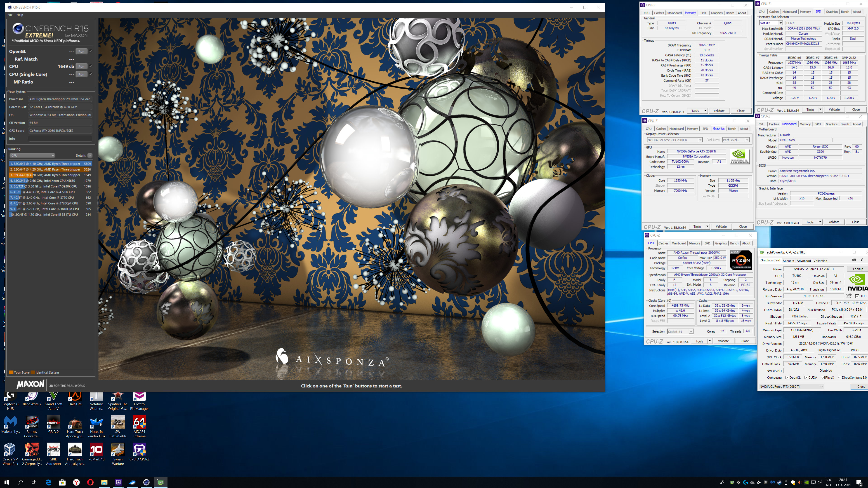Open Opera browser from taskbar
The image size is (868, 488).
pos(90,482)
